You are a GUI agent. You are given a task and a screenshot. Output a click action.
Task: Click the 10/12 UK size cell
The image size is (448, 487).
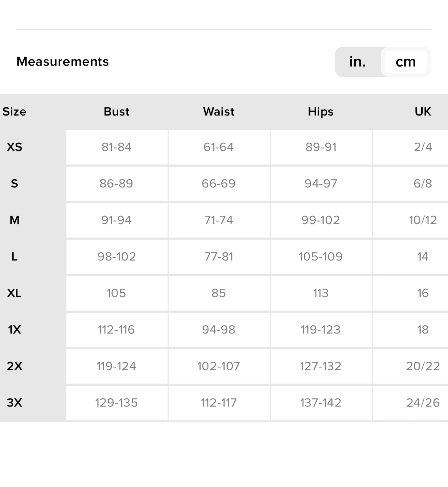(x=423, y=220)
